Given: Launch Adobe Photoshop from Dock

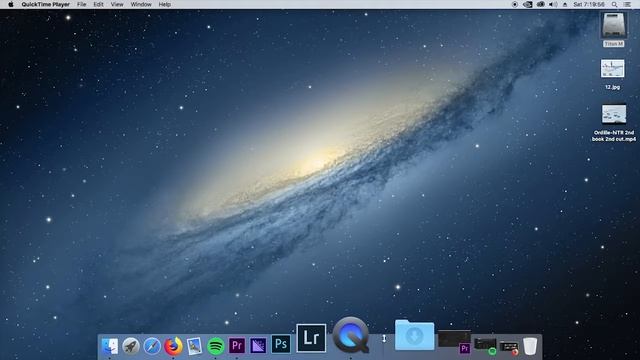Looking at the screenshot, I should (x=281, y=344).
